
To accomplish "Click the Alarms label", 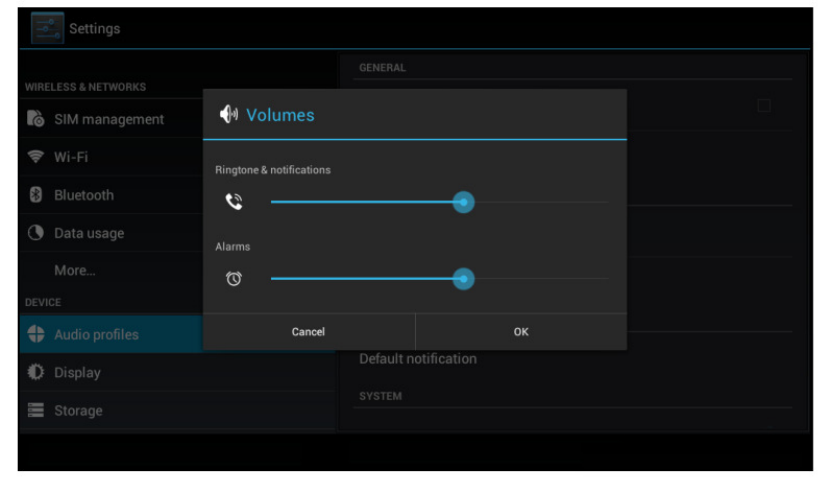I will point(232,247).
